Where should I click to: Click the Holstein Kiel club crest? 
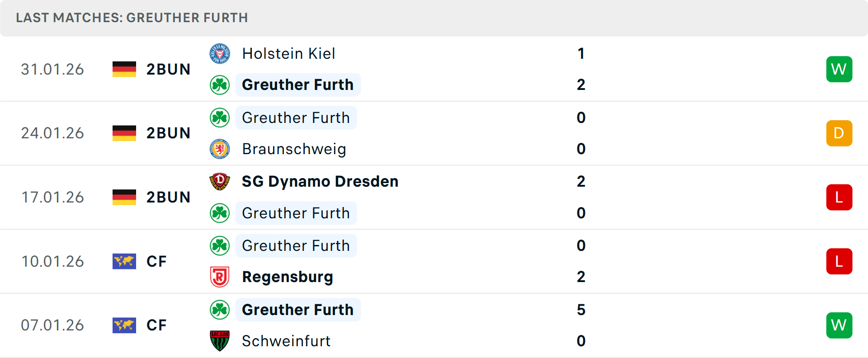pos(220,53)
